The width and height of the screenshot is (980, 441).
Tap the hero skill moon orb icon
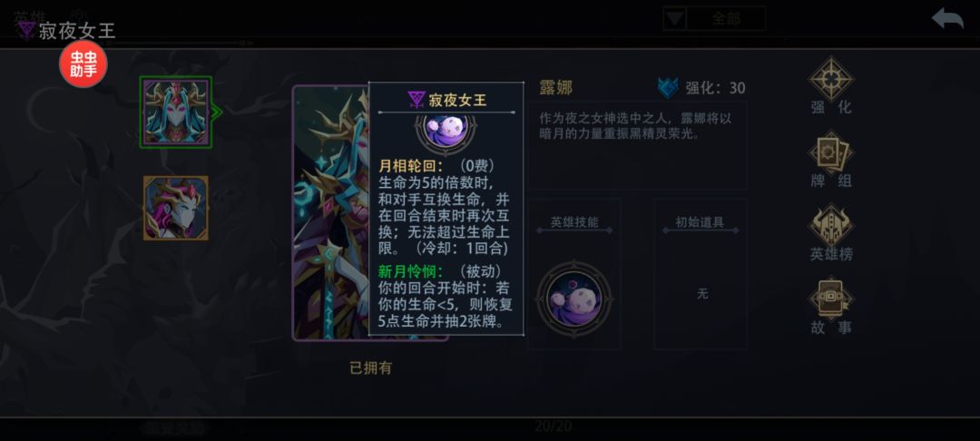(574, 298)
